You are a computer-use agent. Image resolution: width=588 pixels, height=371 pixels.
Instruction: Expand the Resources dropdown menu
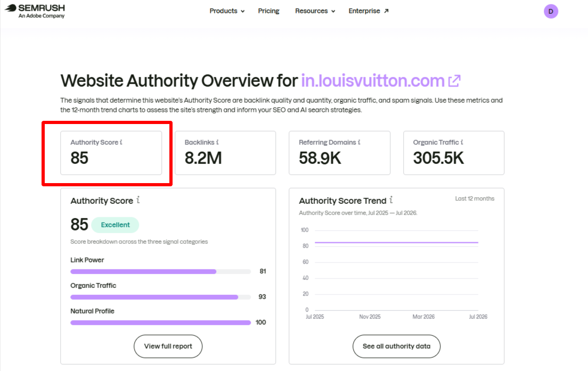coord(315,11)
